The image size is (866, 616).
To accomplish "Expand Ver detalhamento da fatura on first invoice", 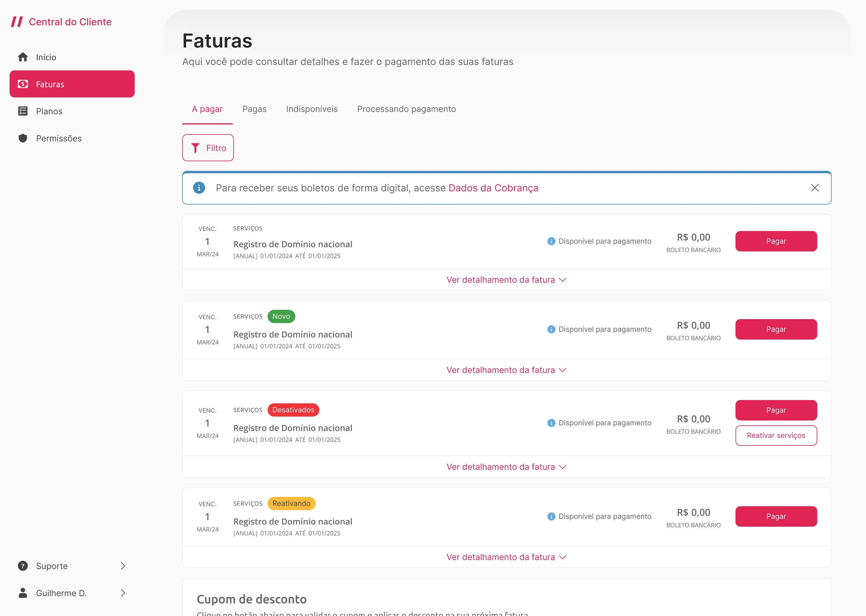I will pyautogui.click(x=507, y=280).
